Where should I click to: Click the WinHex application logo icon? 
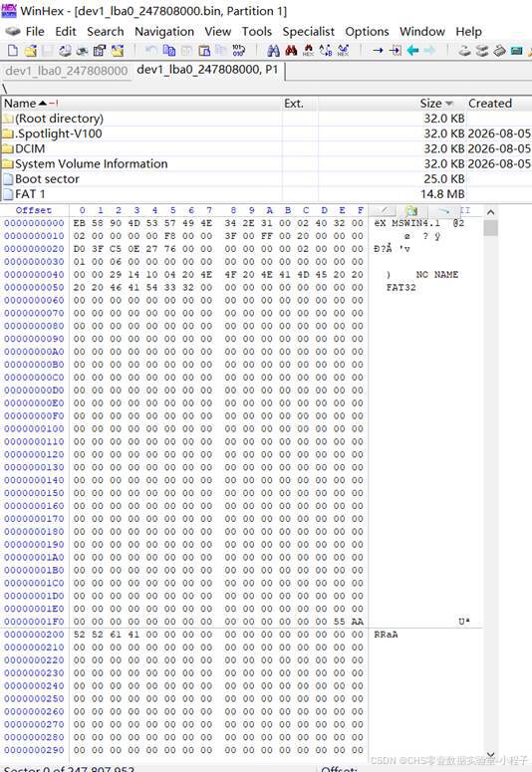pos(9,11)
